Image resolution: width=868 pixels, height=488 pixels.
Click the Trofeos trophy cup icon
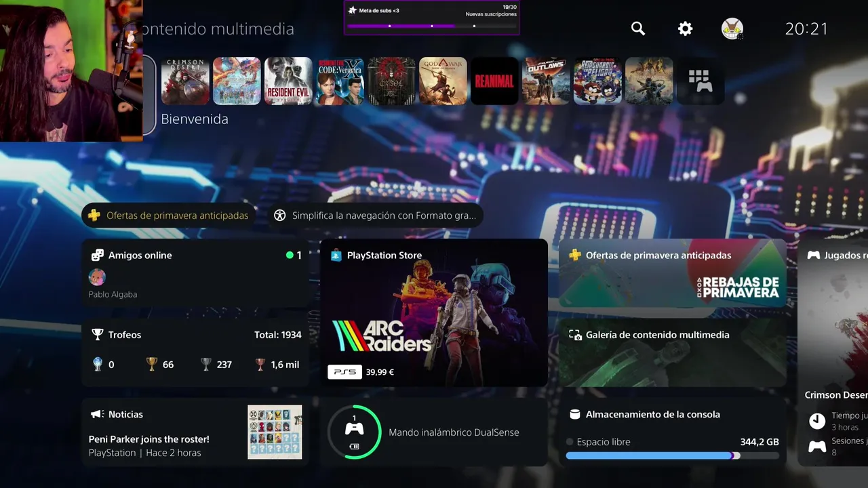tap(97, 335)
